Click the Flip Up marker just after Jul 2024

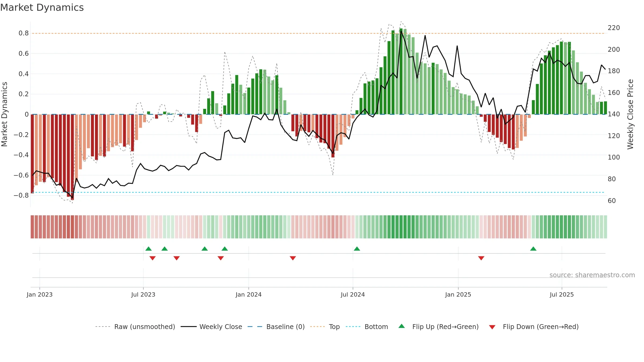coord(357,249)
